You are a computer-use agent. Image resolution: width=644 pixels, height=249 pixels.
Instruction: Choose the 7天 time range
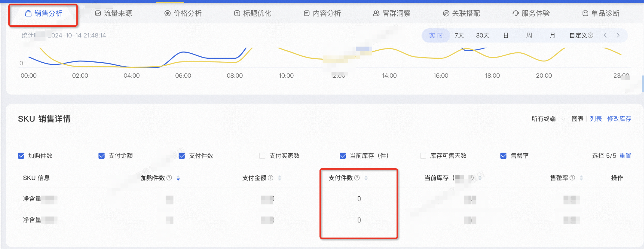click(x=459, y=36)
